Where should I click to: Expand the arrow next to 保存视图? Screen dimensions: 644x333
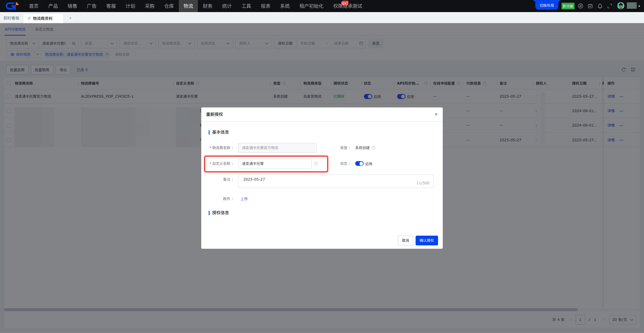click(38, 54)
